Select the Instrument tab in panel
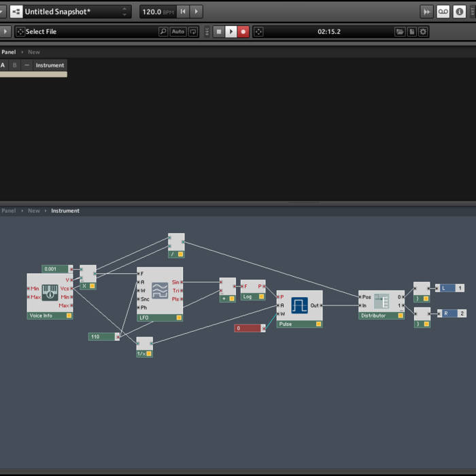Viewport: 476px width, 476px height. pyautogui.click(x=50, y=65)
